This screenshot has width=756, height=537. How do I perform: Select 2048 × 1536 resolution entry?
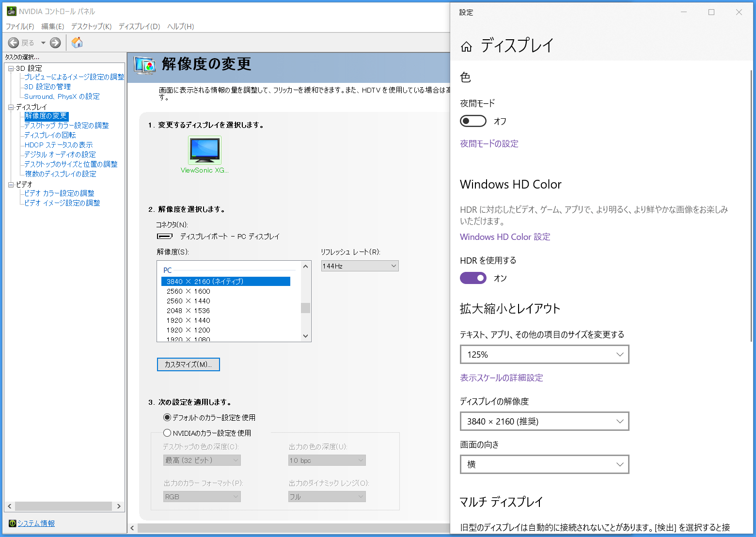[189, 311]
